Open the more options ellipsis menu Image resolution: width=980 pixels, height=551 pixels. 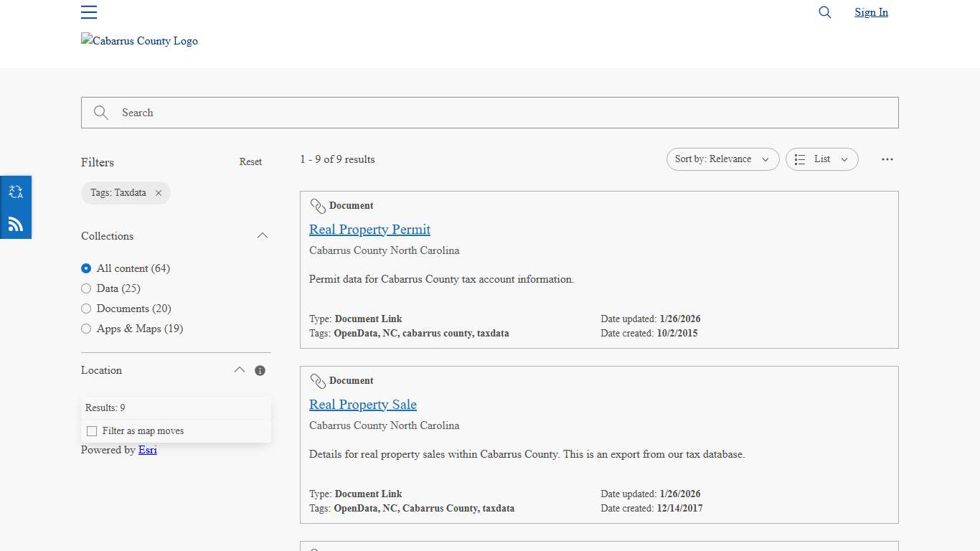pyautogui.click(x=887, y=159)
